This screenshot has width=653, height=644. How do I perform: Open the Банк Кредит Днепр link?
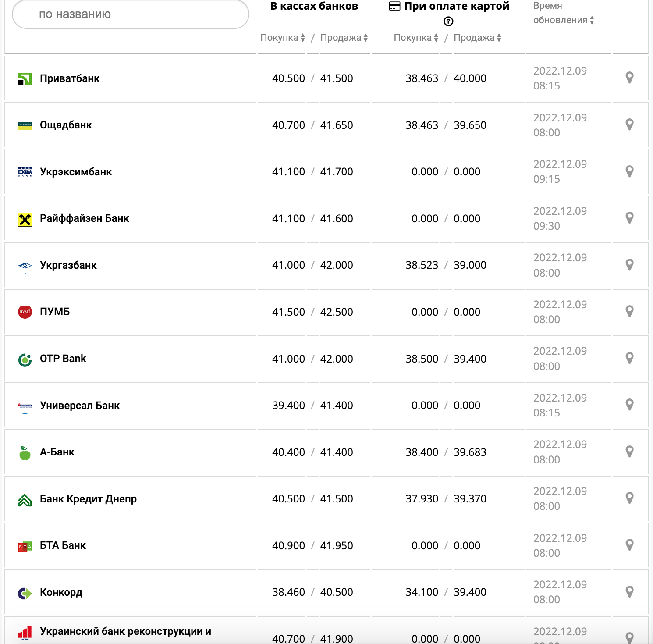click(88, 499)
